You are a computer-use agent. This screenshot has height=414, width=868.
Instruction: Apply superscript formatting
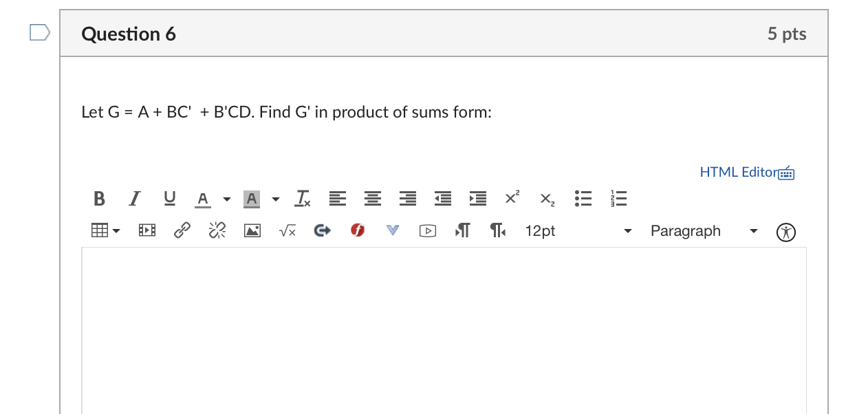pyautogui.click(x=511, y=199)
